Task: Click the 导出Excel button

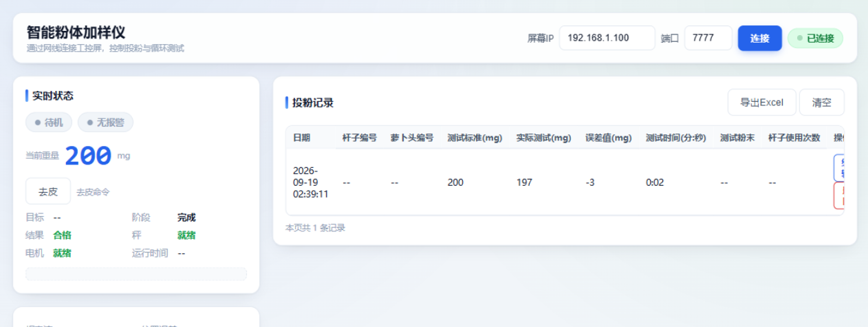Action: [761, 103]
